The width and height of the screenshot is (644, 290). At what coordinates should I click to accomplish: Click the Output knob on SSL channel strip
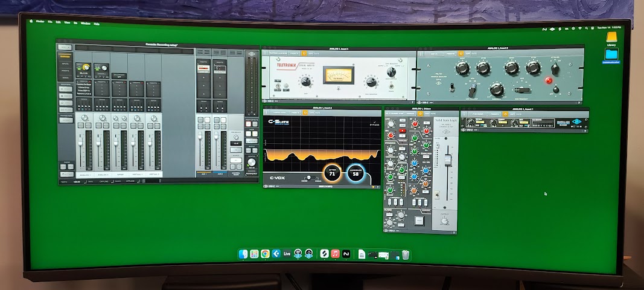444,221
